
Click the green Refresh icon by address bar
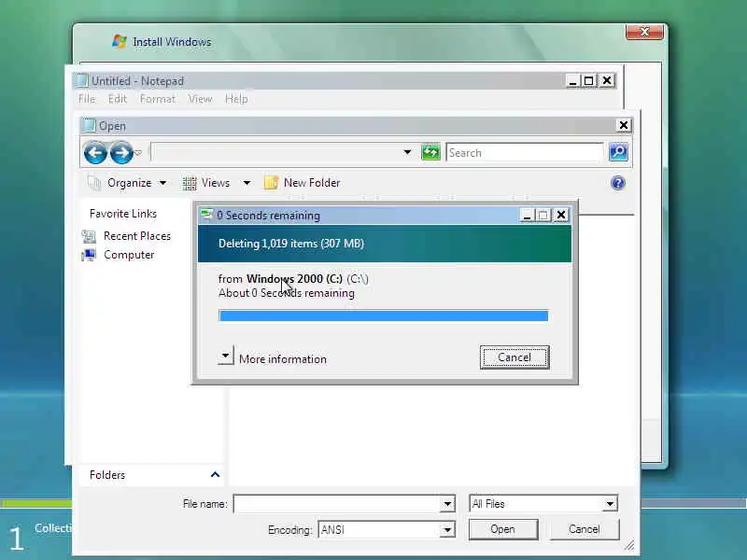tap(430, 152)
